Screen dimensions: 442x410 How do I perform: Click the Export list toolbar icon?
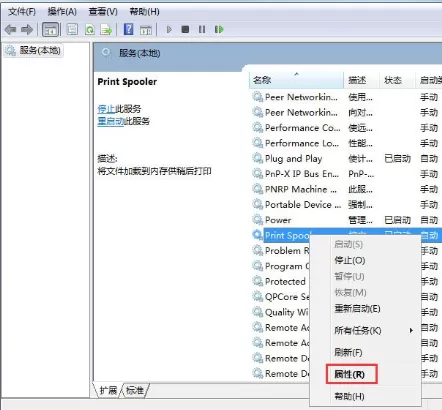pyautogui.click(x=106, y=30)
